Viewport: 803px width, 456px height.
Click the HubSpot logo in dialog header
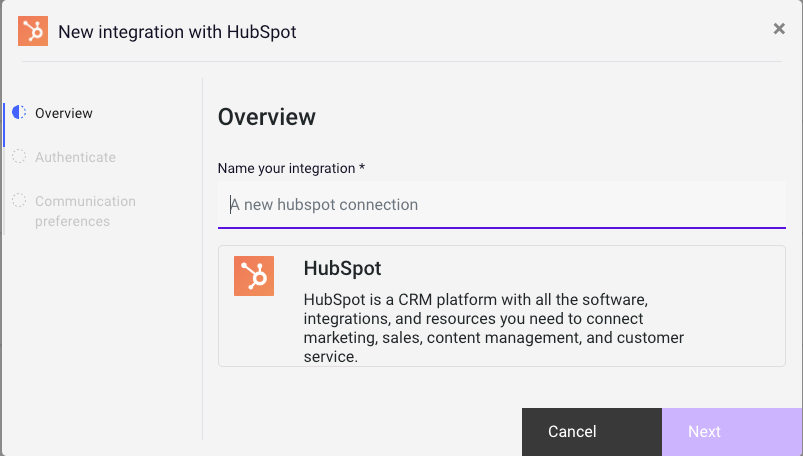pos(33,31)
